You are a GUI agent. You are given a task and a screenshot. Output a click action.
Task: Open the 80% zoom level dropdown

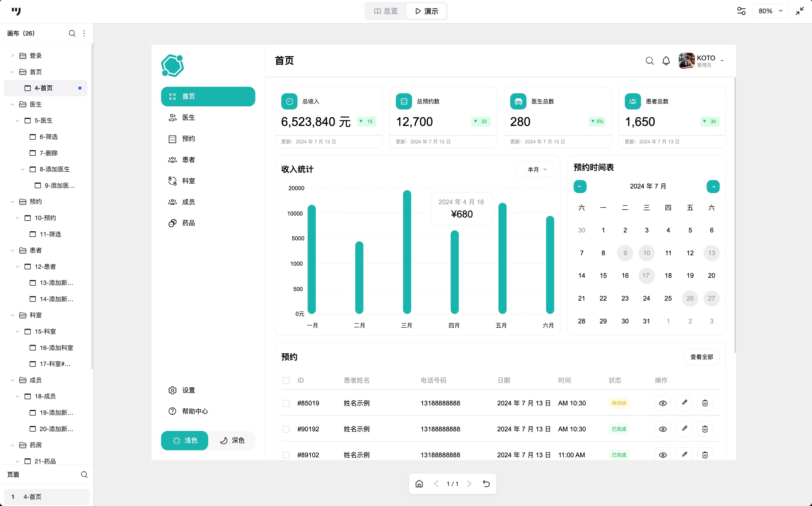tap(770, 11)
